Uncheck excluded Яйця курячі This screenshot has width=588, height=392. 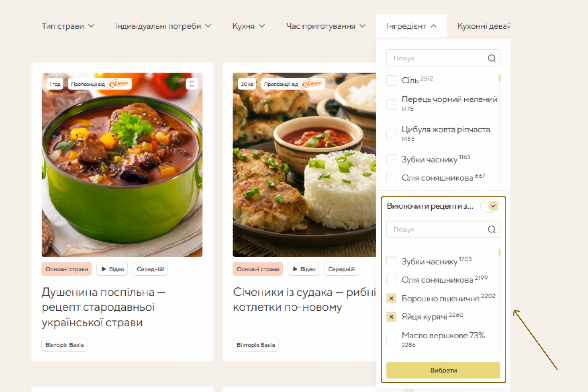pos(391,317)
